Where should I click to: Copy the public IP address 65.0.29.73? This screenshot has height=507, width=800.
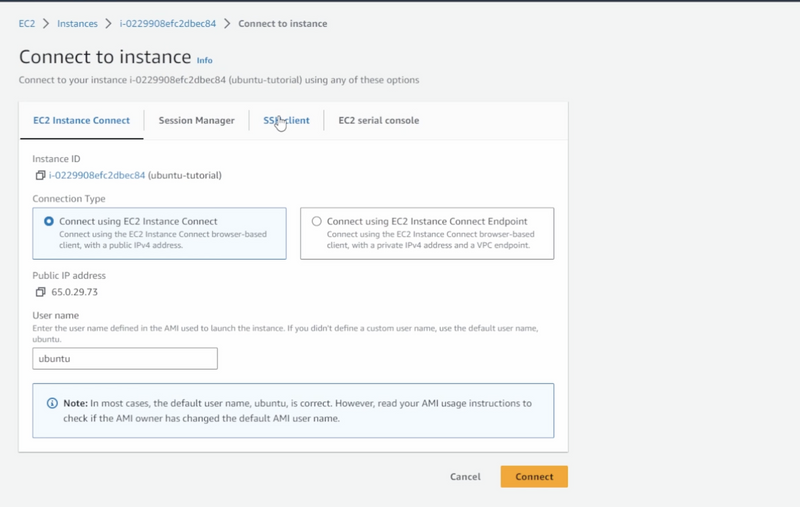coord(40,292)
